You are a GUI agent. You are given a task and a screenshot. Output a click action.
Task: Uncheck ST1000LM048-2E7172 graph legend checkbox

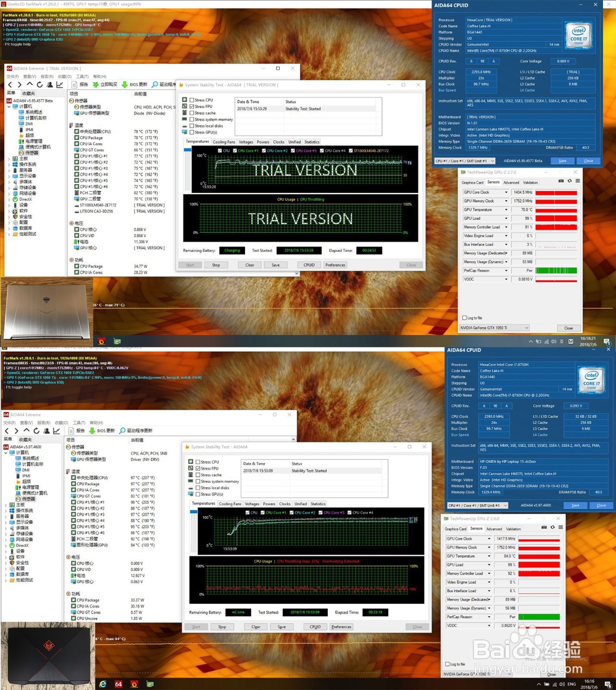(x=351, y=150)
